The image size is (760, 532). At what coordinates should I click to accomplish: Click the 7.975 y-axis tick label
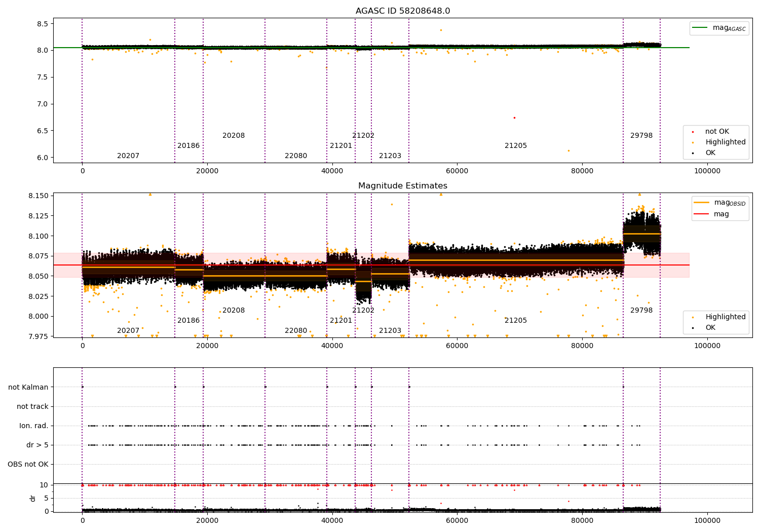point(38,336)
